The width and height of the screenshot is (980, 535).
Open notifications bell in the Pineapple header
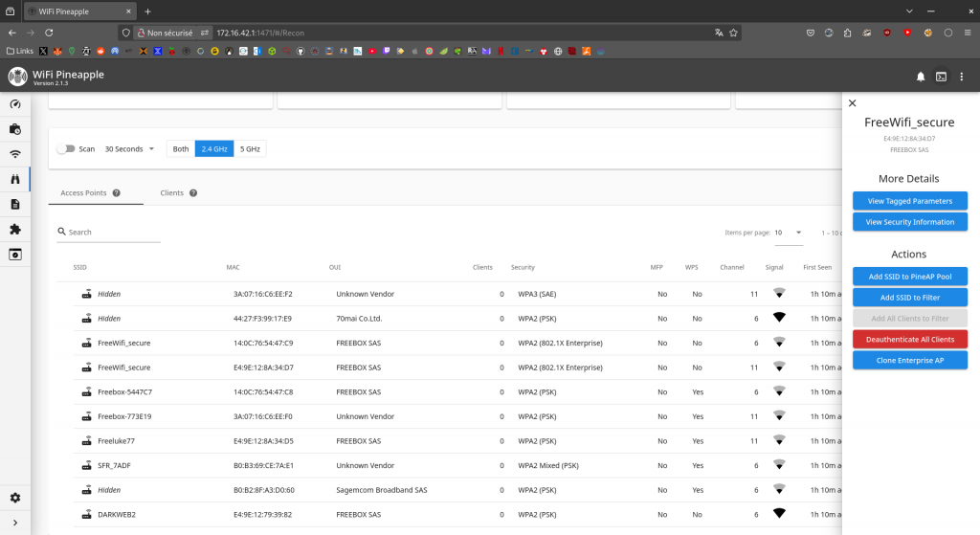(x=921, y=77)
